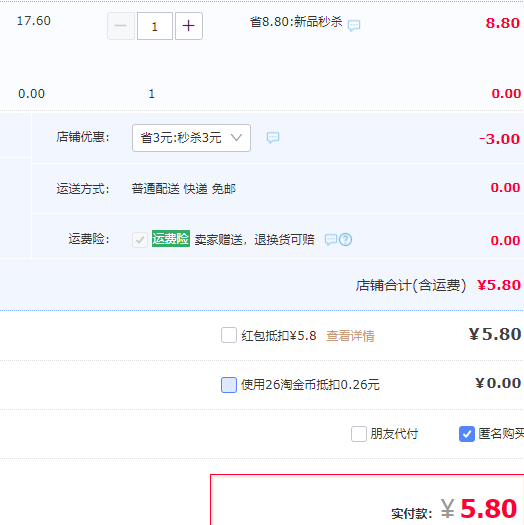The image size is (524, 525).
Task: Click the 省8.80:新品秒杀 promotion text
Action: (x=296, y=22)
